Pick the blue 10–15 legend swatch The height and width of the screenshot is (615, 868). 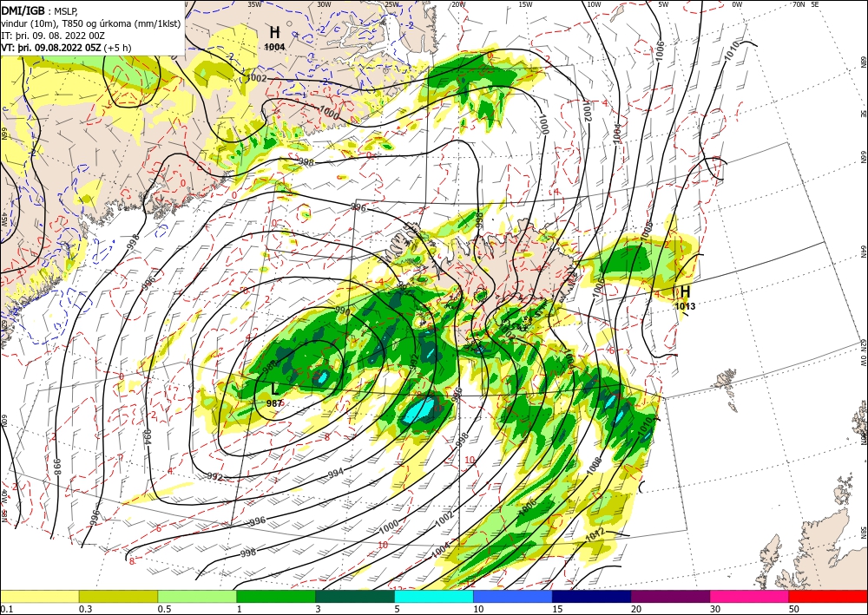(513, 596)
